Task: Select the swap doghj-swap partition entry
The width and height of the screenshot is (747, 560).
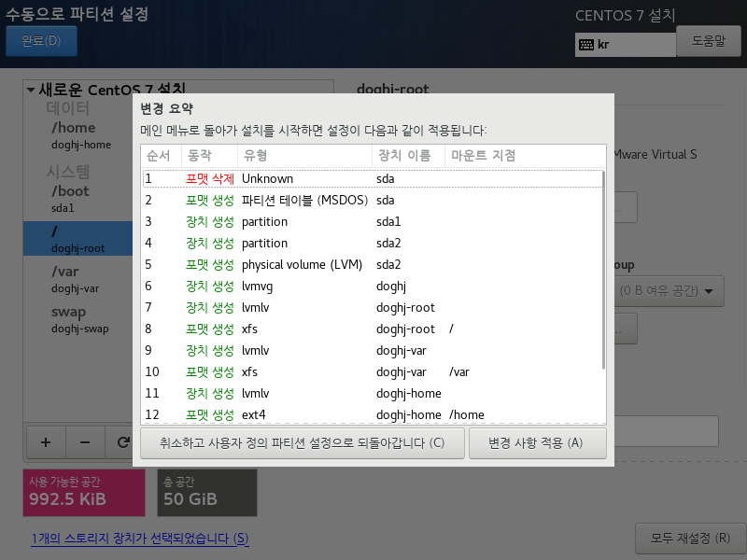Action: (78, 319)
